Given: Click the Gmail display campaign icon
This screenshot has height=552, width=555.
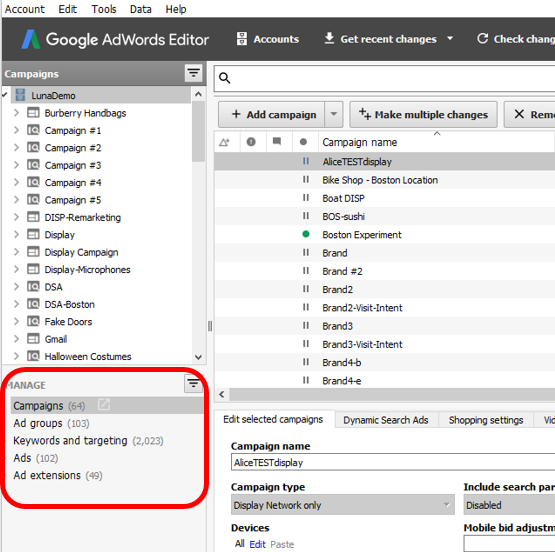Looking at the screenshot, I should [33, 339].
